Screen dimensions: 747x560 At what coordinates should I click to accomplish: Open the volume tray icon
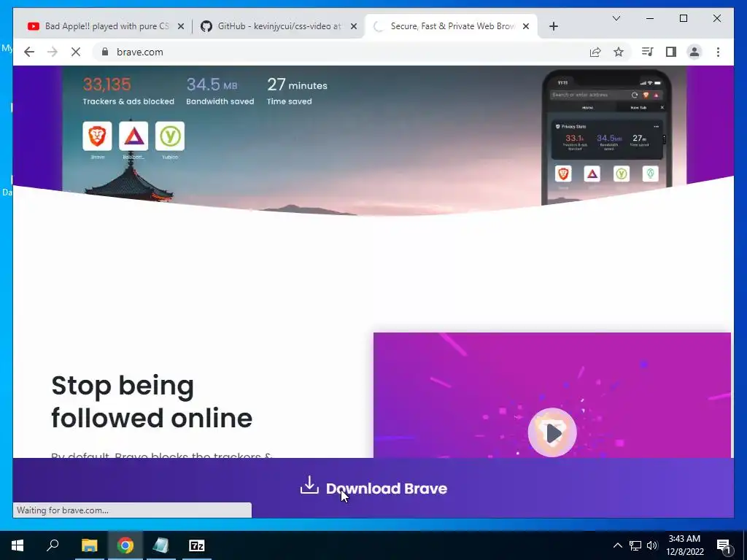pyautogui.click(x=652, y=545)
